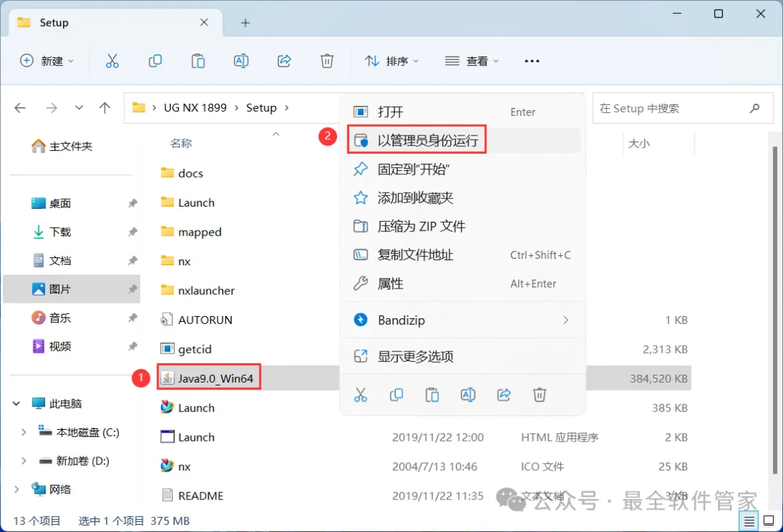Screen dimensions: 783x532
Task: Click the Cut icon in the top toolbar
Action: click(112, 61)
